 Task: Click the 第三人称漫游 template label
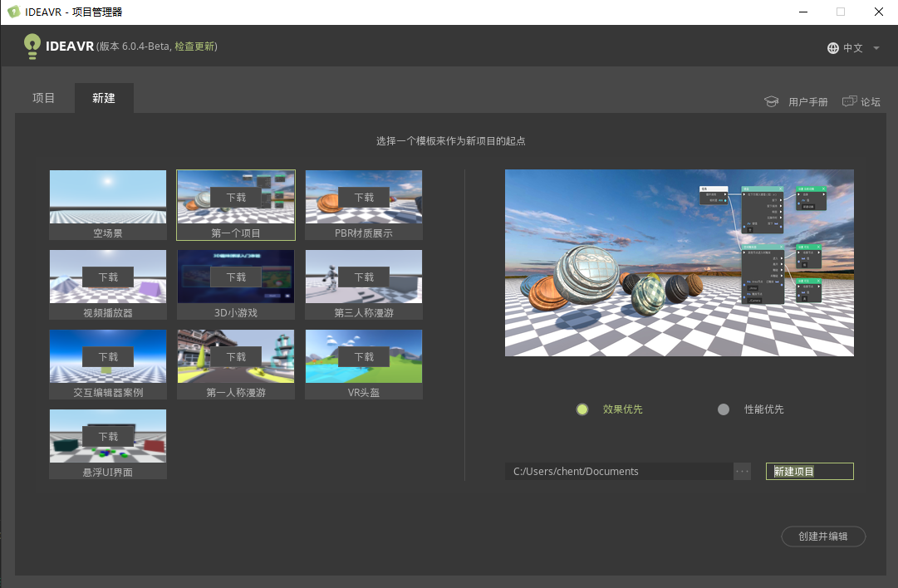[364, 312]
